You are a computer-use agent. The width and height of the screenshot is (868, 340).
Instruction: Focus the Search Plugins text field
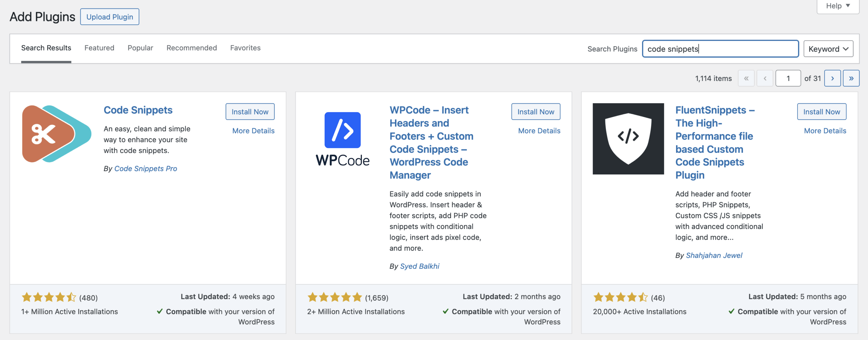click(x=720, y=49)
